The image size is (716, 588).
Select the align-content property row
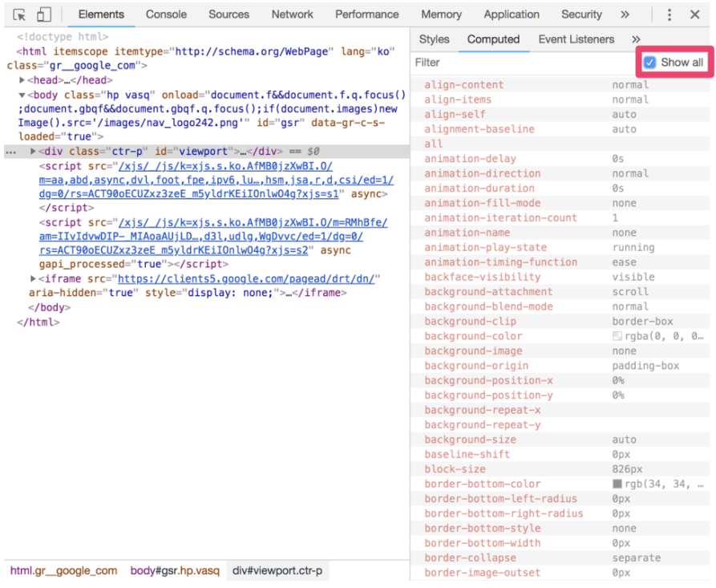coord(560,84)
